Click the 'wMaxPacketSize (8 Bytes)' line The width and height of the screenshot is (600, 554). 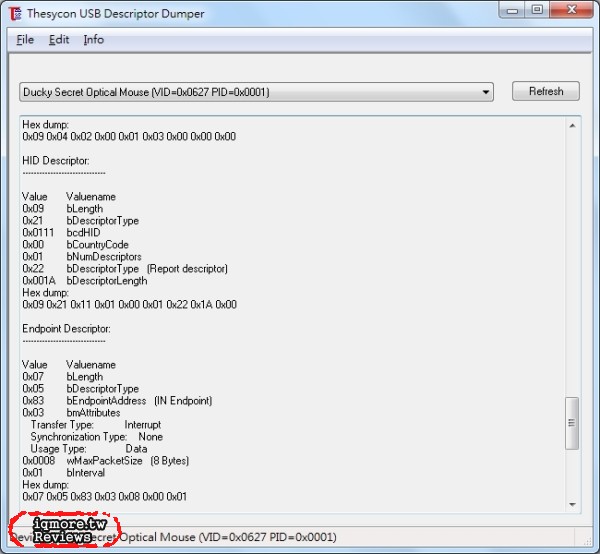tap(106, 461)
